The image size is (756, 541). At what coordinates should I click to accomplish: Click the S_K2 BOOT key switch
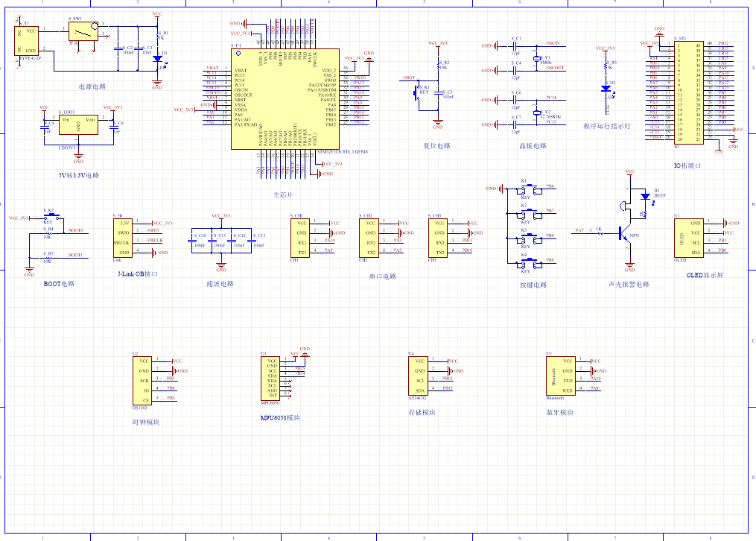49,218
